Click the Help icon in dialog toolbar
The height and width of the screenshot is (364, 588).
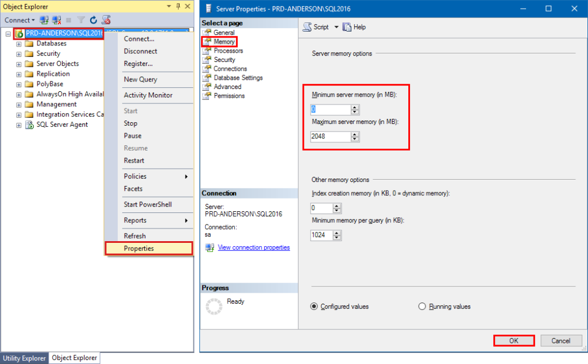pos(347,27)
